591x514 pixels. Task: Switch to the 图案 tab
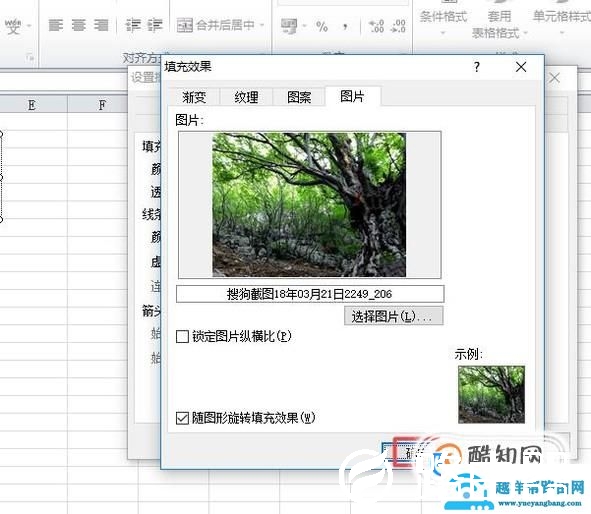[299, 97]
